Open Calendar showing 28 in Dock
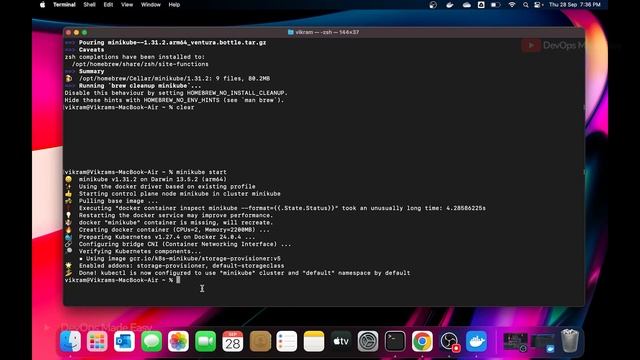Image resolution: width=640 pixels, height=360 pixels. (x=233, y=341)
